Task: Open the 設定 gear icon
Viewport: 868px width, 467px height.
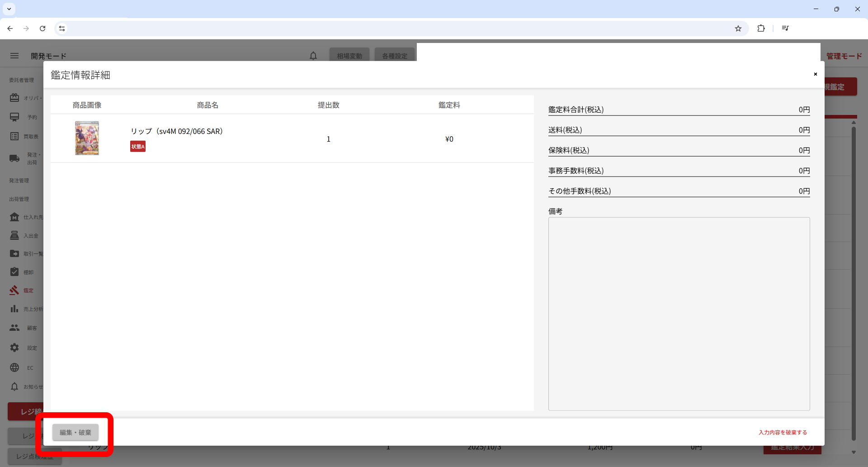Action: pyautogui.click(x=14, y=348)
